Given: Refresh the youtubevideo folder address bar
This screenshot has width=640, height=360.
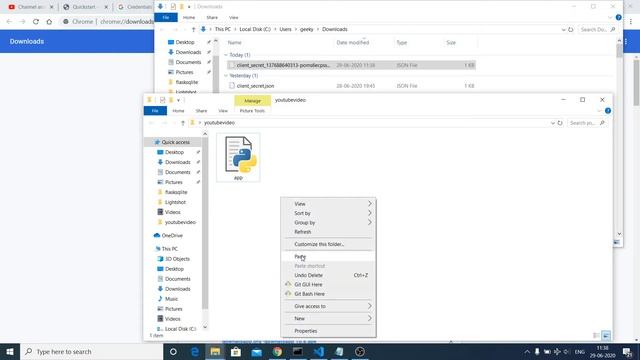Looking at the screenshot, I should 560,123.
